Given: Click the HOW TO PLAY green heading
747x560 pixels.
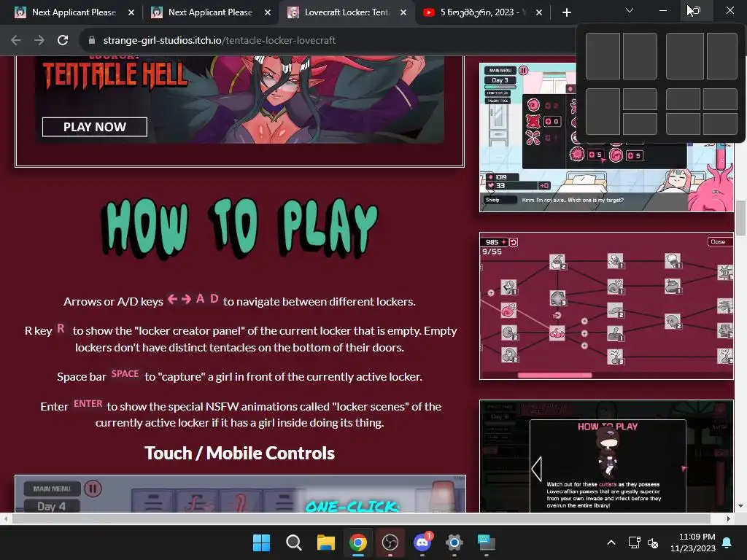Looking at the screenshot, I should click(239, 227).
